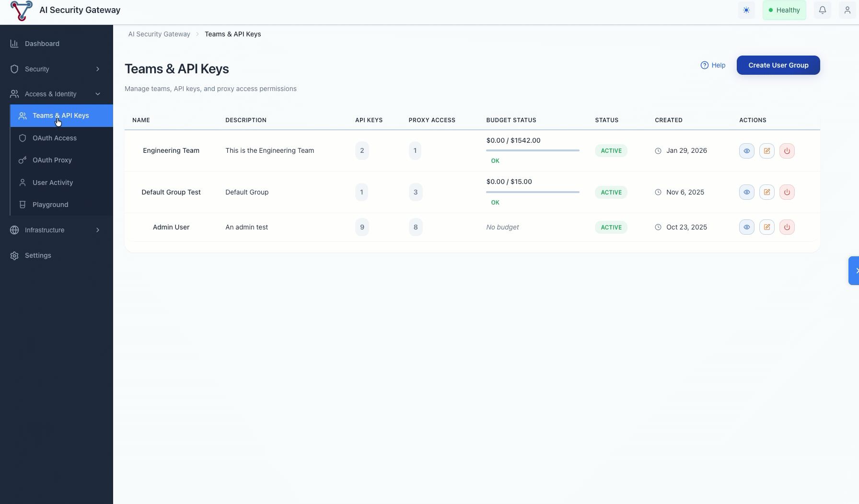Click the Create User Group button
859x504 pixels.
coord(778,65)
